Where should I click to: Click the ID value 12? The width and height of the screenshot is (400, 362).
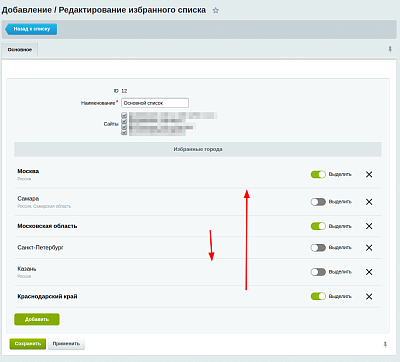click(x=124, y=91)
